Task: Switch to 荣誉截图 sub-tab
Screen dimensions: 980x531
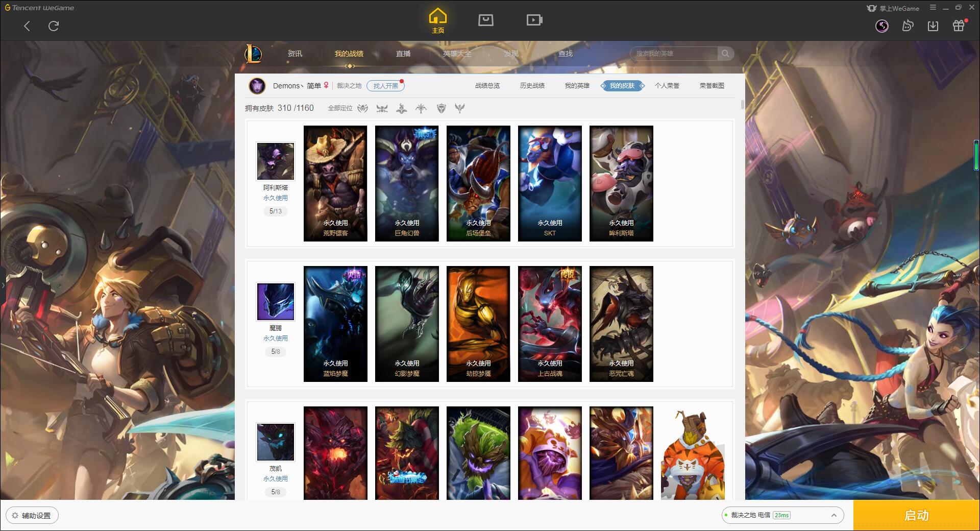Action: click(712, 86)
